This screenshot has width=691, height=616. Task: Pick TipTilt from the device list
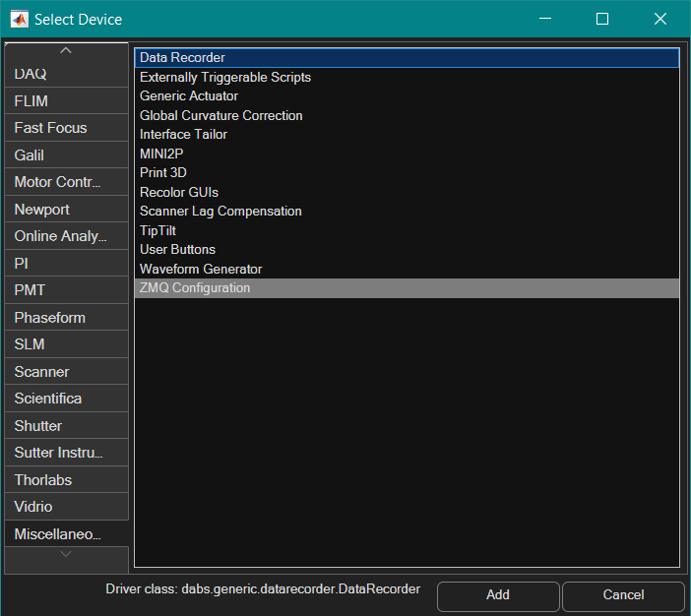coord(407,230)
